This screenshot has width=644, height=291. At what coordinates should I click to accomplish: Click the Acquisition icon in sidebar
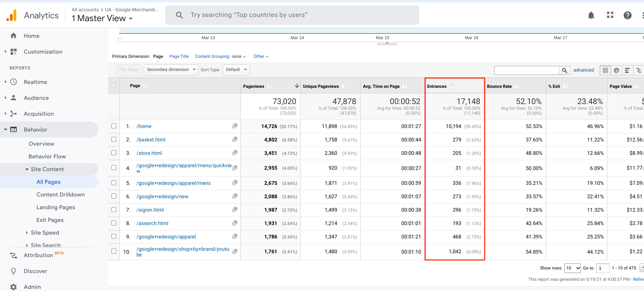[x=13, y=114]
